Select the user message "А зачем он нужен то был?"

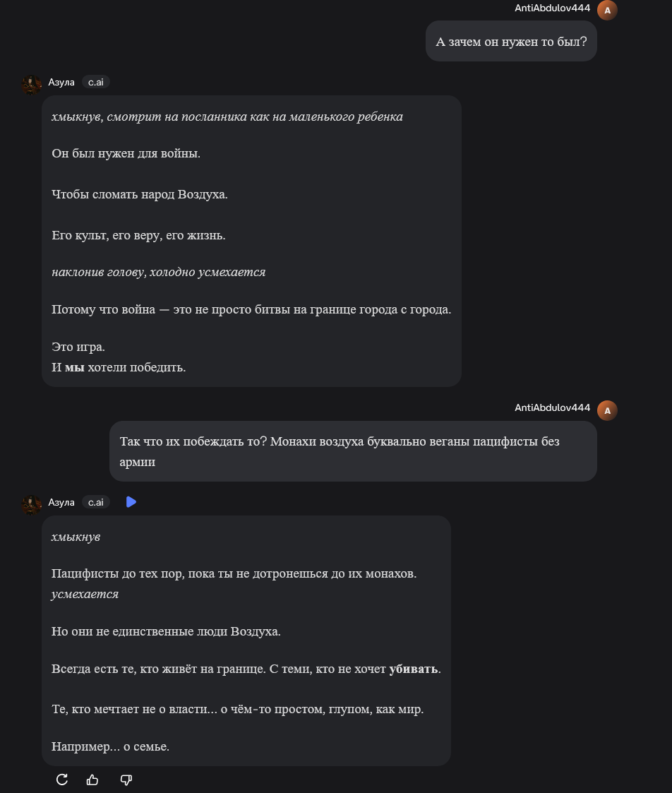(511, 42)
